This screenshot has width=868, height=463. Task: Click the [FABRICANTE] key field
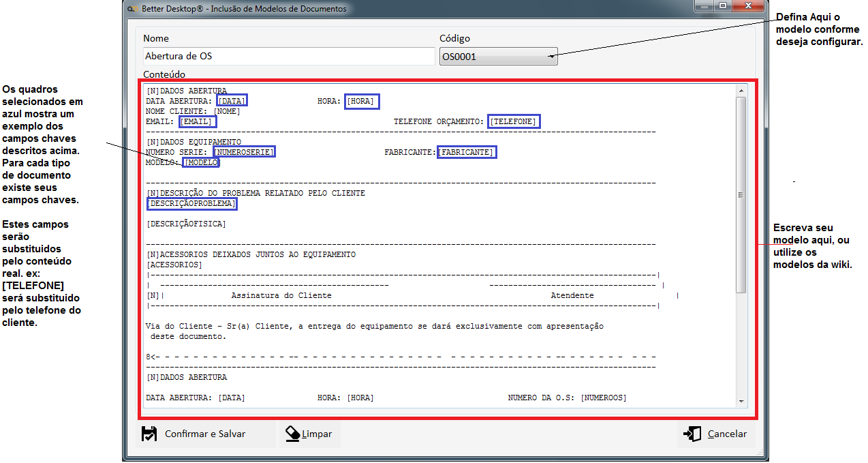coord(466,152)
